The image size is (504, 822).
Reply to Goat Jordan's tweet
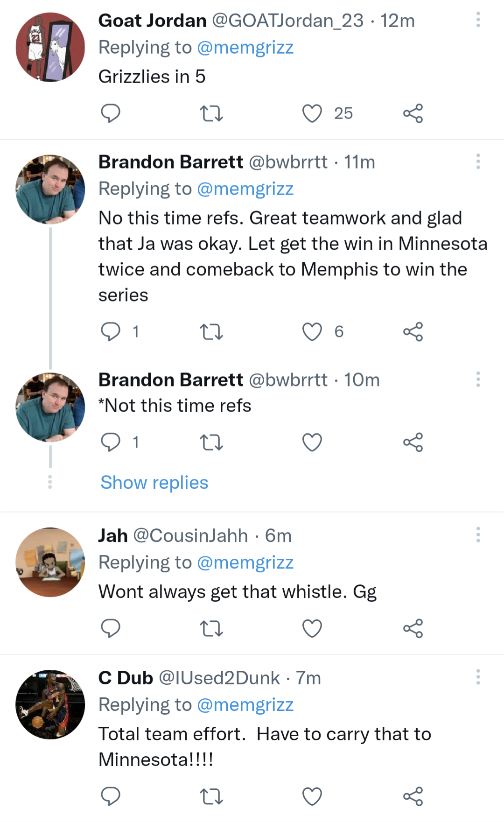coord(111,113)
